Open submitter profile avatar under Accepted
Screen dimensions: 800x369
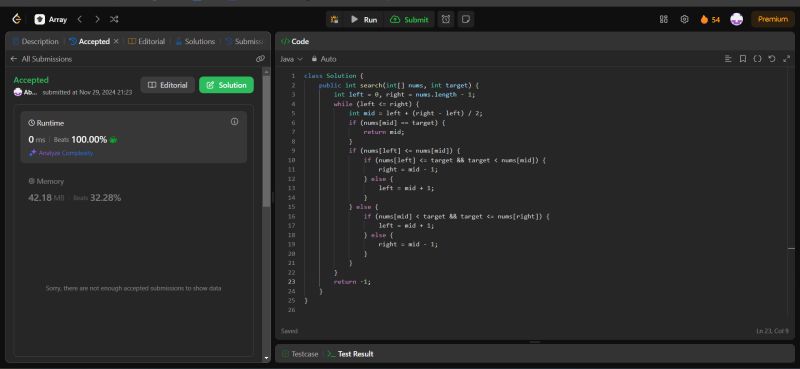pyautogui.click(x=18, y=92)
